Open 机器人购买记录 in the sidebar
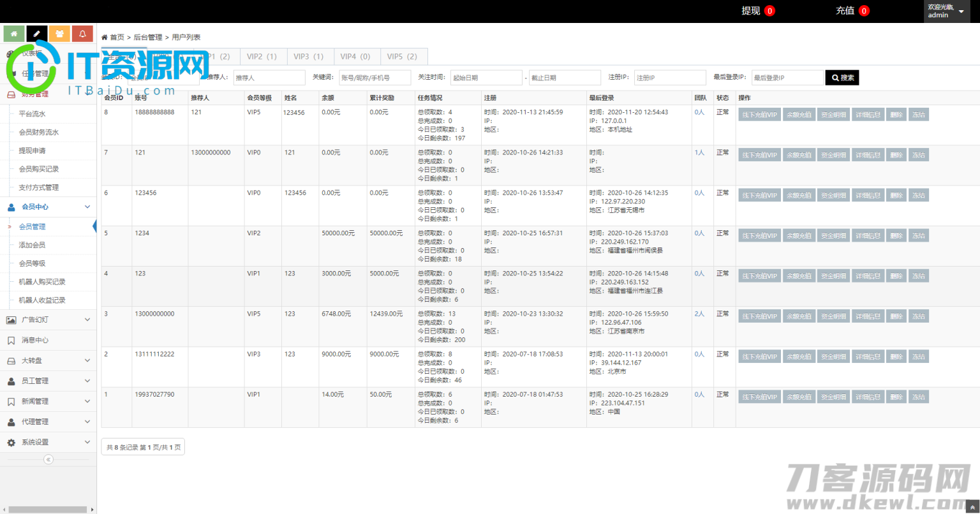 pyautogui.click(x=42, y=282)
